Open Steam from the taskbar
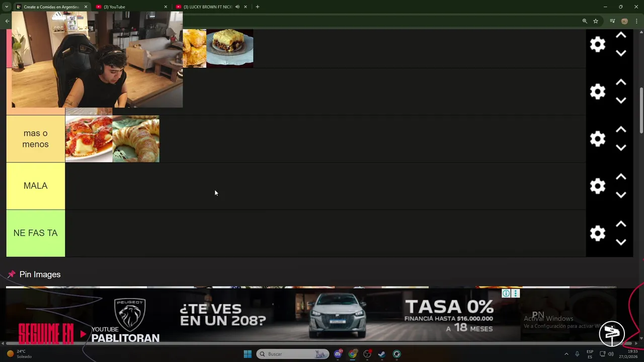The image size is (644, 362). point(382,354)
